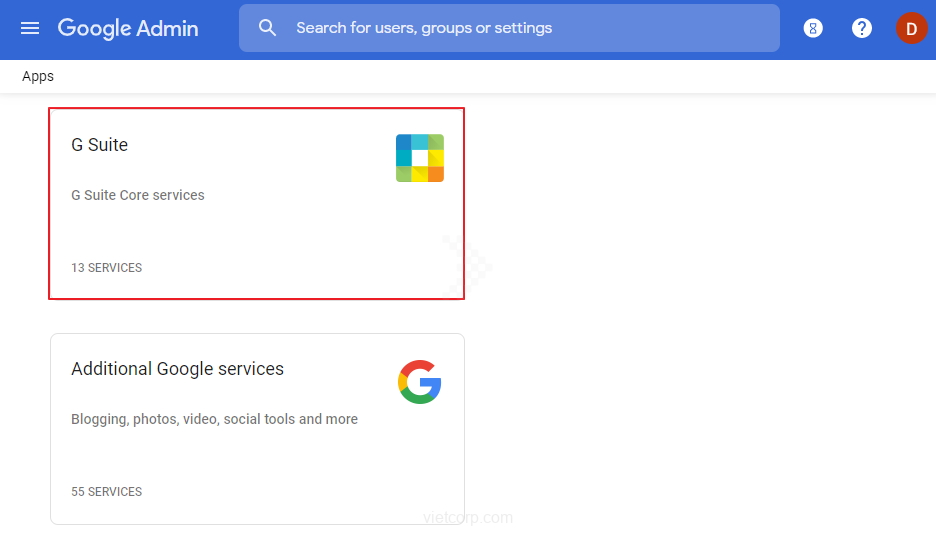The width and height of the screenshot is (936, 536).
Task: Open the Additional Google services title
Action: pyautogui.click(x=177, y=369)
